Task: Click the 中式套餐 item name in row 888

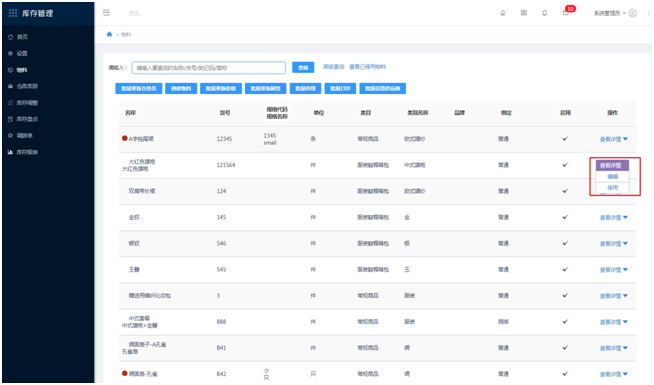Action: pyautogui.click(x=139, y=318)
